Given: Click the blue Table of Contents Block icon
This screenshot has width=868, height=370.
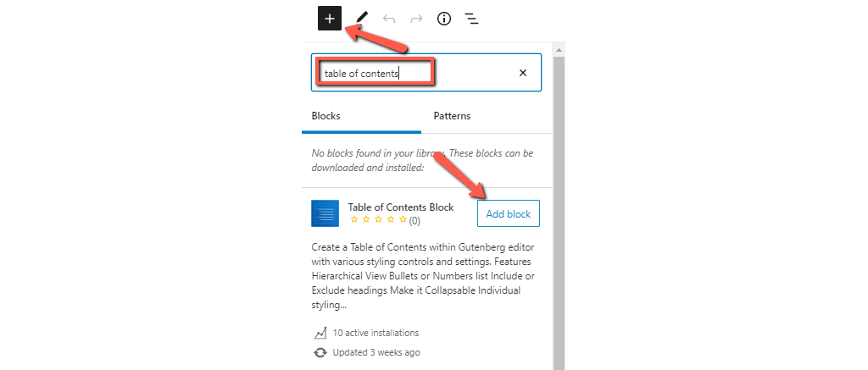Looking at the screenshot, I should (x=325, y=213).
